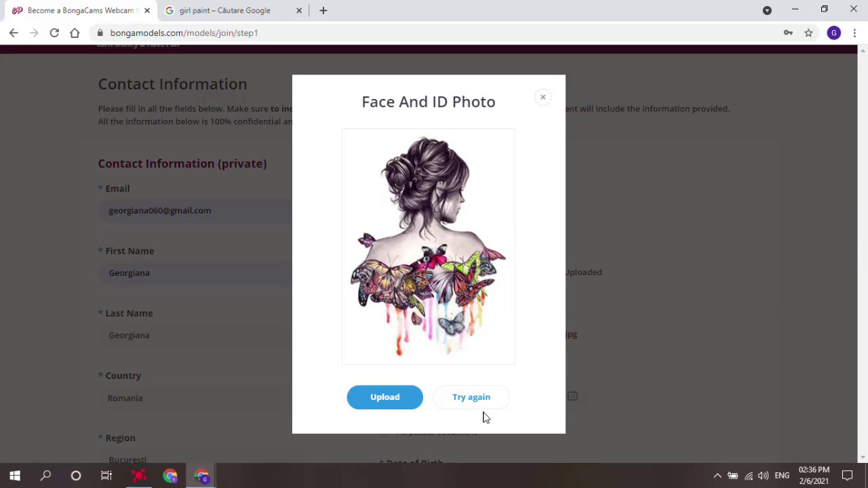Minimize the Chrome window
868x488 pixels.
click(x=795, y=9)
